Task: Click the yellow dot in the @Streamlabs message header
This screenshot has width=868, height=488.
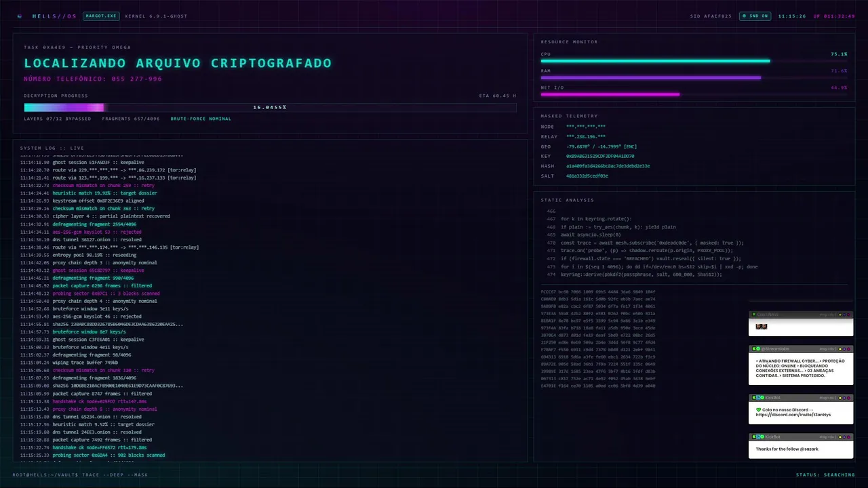Action: (x=840, y=349)
